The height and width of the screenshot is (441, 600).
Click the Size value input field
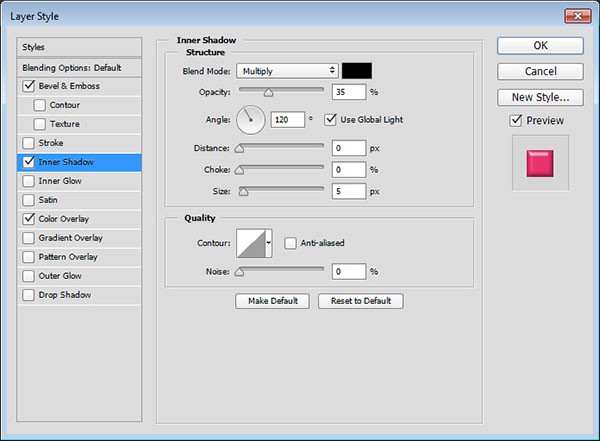click(x=349, y=191)
